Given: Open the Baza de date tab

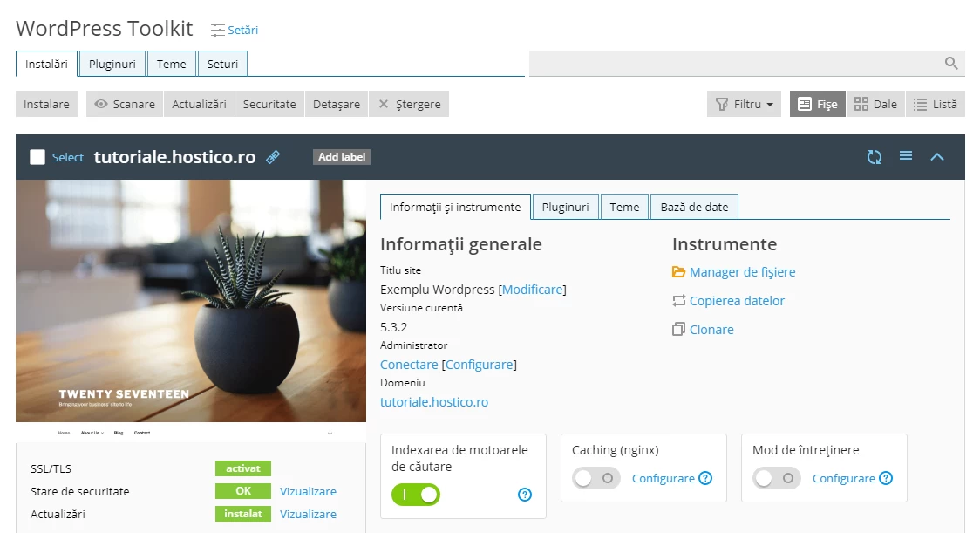Looking at the screenshot, I should tap(694, 207).
